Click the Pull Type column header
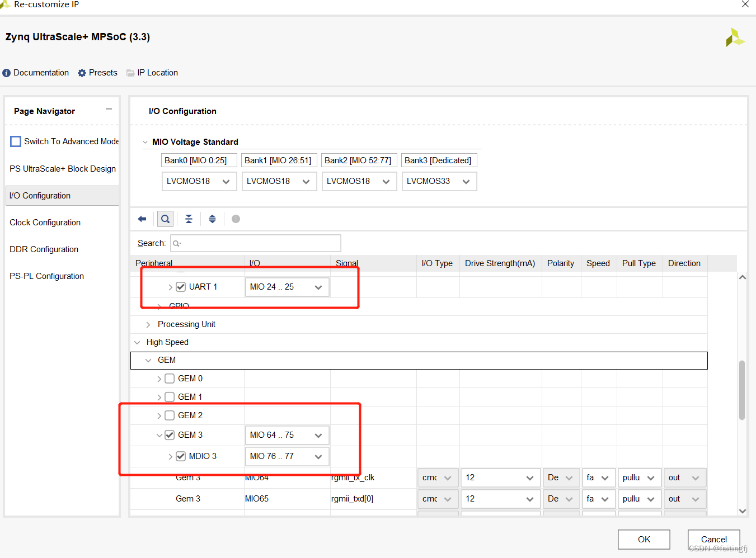The width and height of the screenshot is (756, 558). [x=640, y=263]
